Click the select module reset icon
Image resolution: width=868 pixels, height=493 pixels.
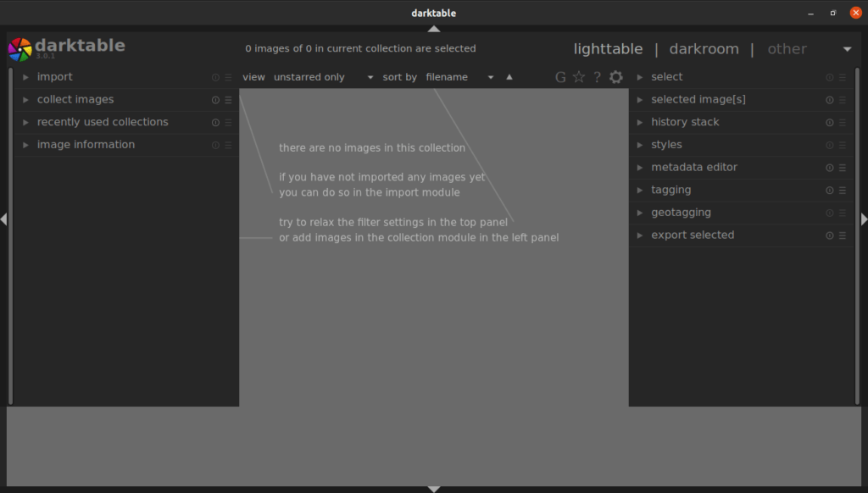829,77
